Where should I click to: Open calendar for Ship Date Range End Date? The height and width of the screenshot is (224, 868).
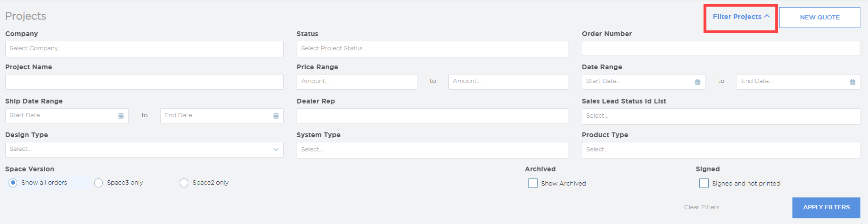click(x=276, y=116)
